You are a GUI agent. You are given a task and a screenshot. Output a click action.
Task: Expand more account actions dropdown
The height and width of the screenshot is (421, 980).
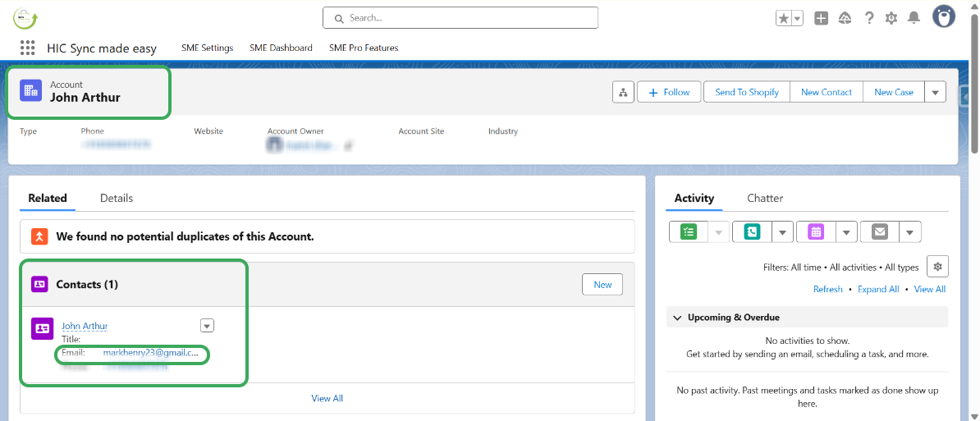point(935,92)
